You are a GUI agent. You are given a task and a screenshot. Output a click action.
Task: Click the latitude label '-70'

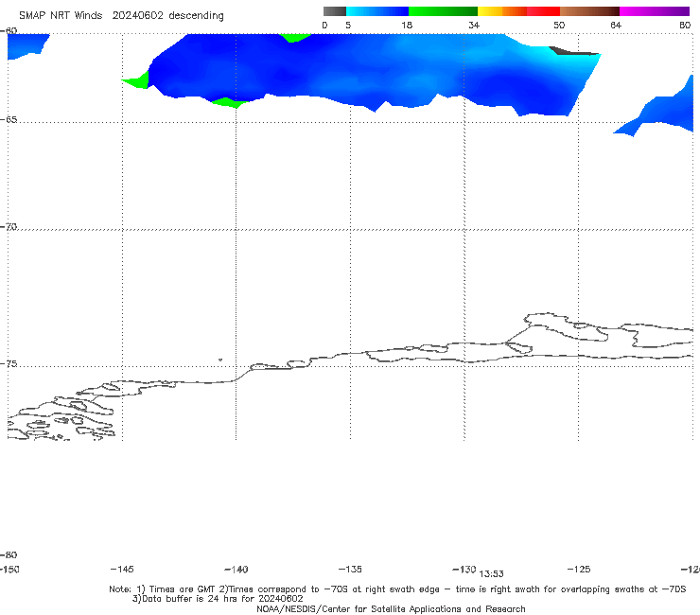(9, 227)
